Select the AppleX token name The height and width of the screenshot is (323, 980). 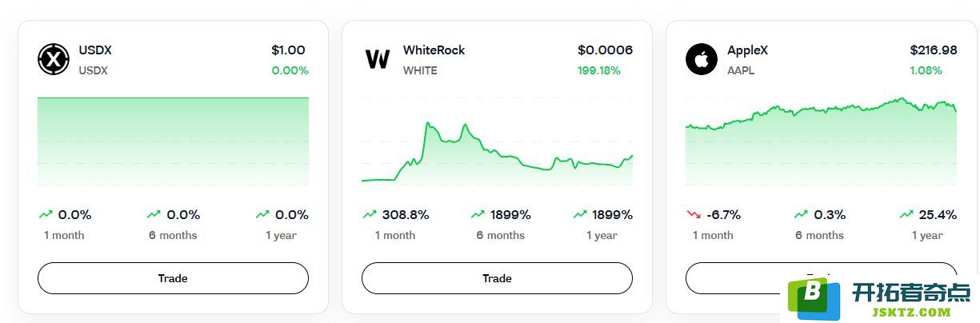(x=747, y=50)
